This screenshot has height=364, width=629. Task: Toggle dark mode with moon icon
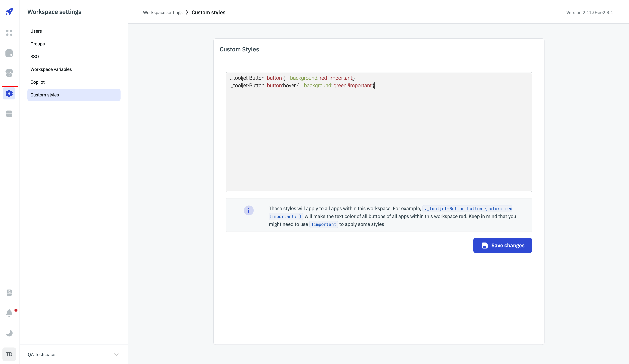pyautogui.click(x=9, y=333)
